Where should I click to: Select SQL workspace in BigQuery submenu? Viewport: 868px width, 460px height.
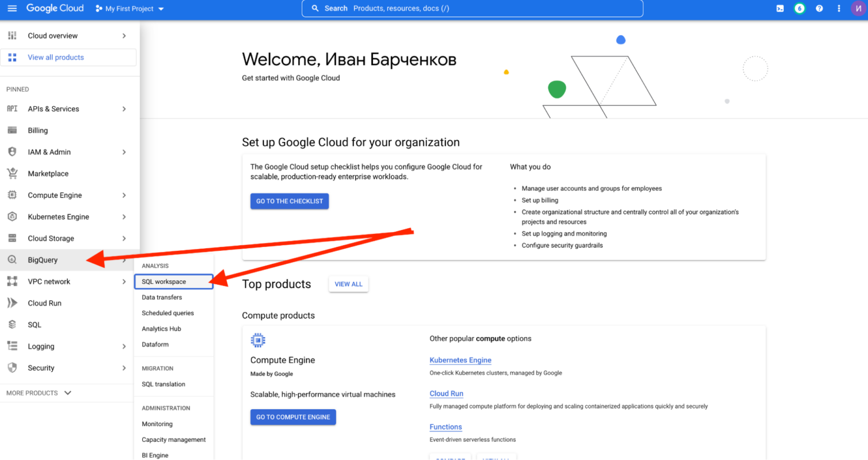pyautogui.click(x=173, y=281)
